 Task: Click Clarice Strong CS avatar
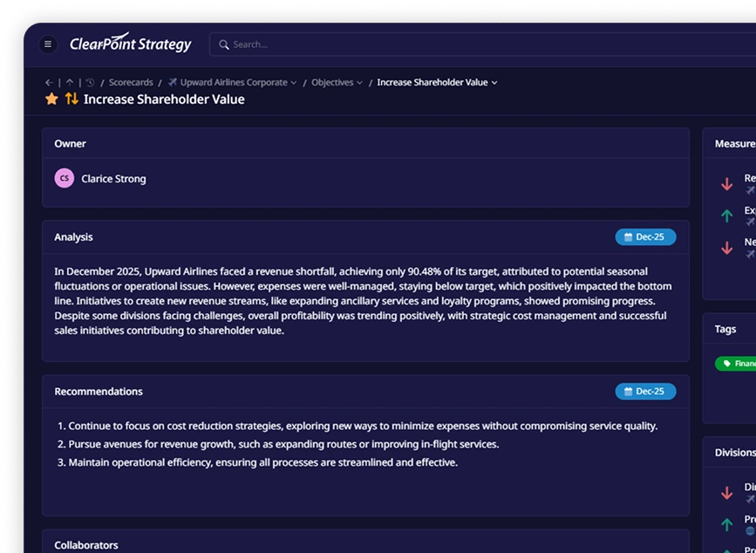(x=65, y=179)
